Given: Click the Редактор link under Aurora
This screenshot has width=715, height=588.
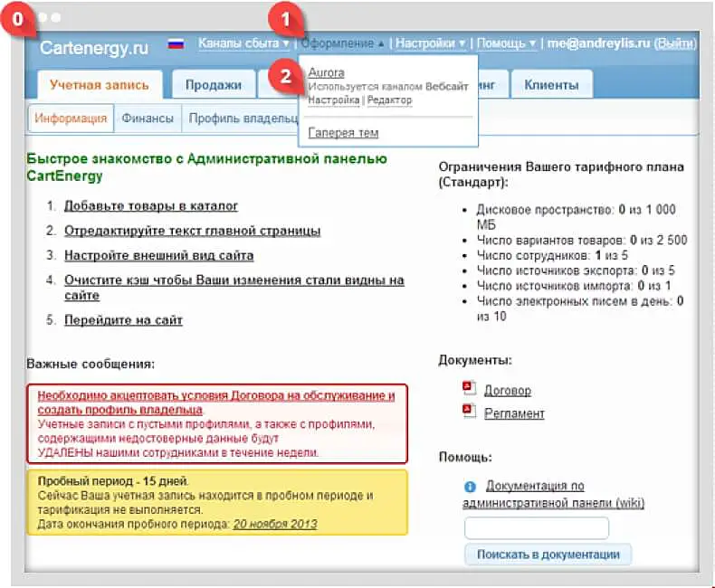Looking at the screenshot, I should tap(390, 100).
